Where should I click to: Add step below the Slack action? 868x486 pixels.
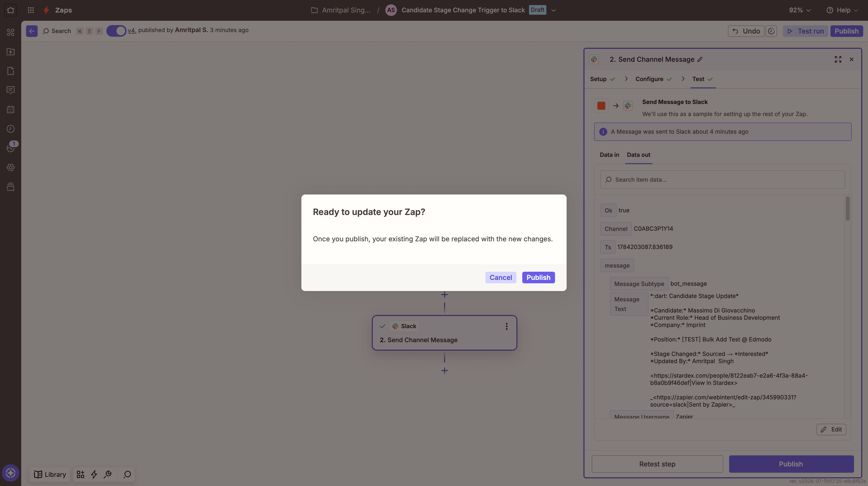[x=444, y=371]
